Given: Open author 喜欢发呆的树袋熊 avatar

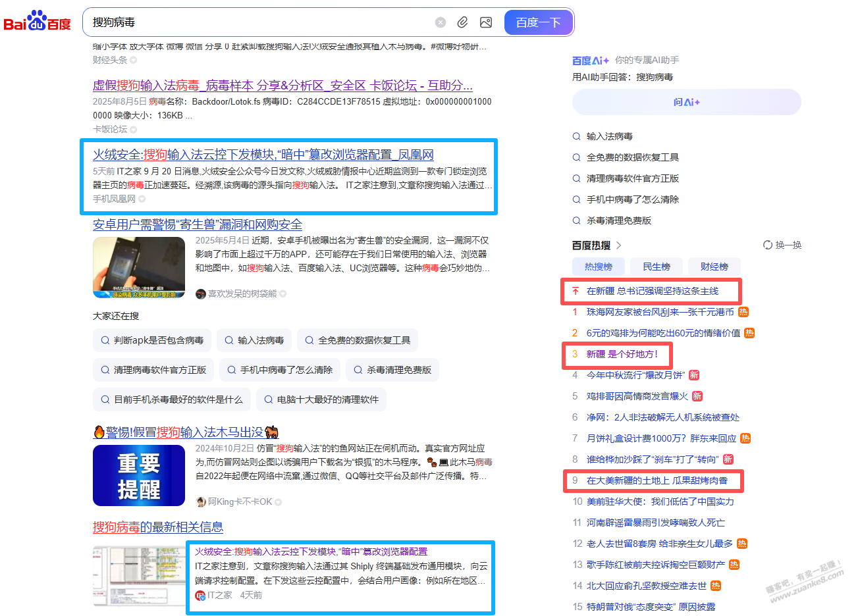Looking at the screenshot, I should (201, 294).
